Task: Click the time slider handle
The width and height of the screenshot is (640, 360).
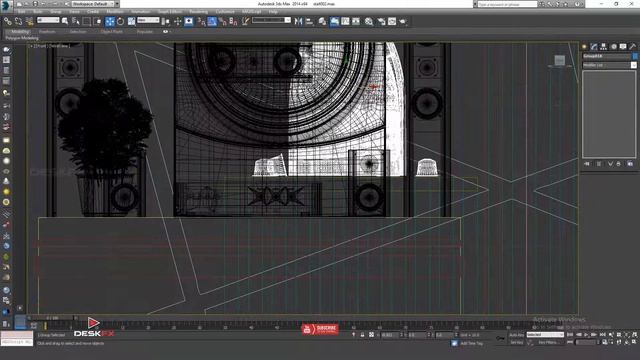Action: click(x=52, y=318)
